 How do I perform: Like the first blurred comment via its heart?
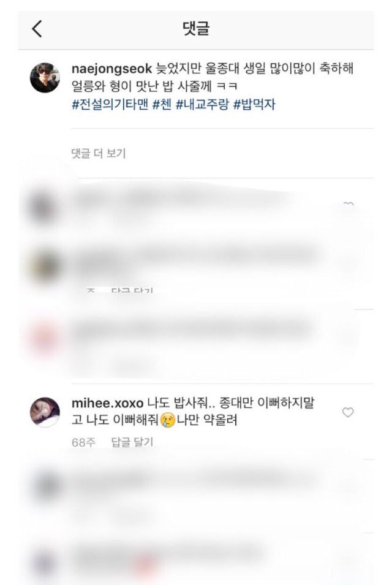click(x=348, y=205)
